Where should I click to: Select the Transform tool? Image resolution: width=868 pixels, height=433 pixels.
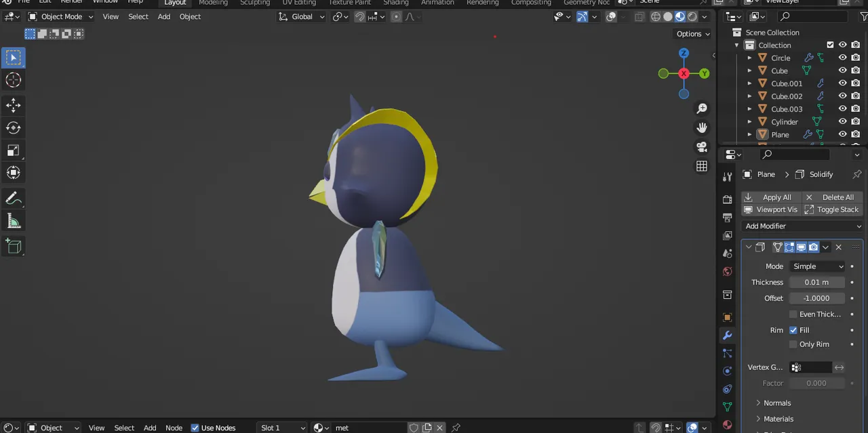click(x=14, y=172)
